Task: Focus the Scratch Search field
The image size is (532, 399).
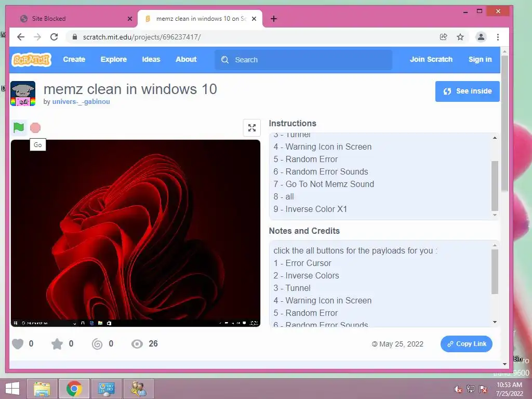Action: [x=303, y=60]
